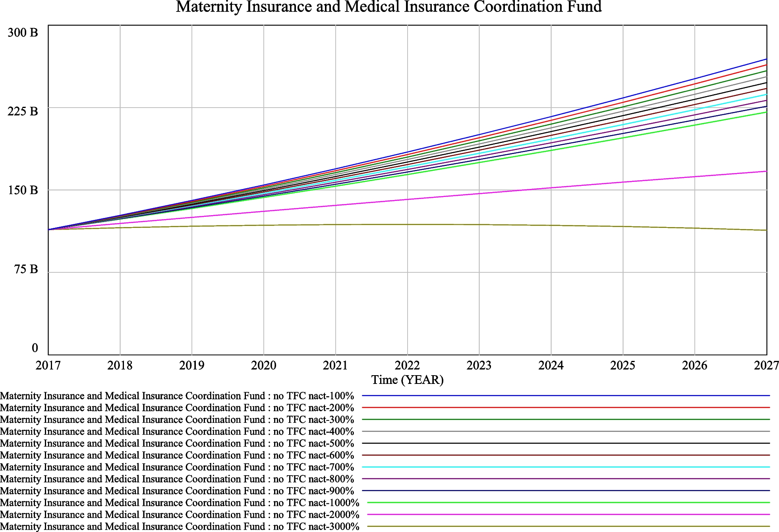
Task: Click the '300 B' y-axis label
Action: pyautogui.click(x=23, y=33)
